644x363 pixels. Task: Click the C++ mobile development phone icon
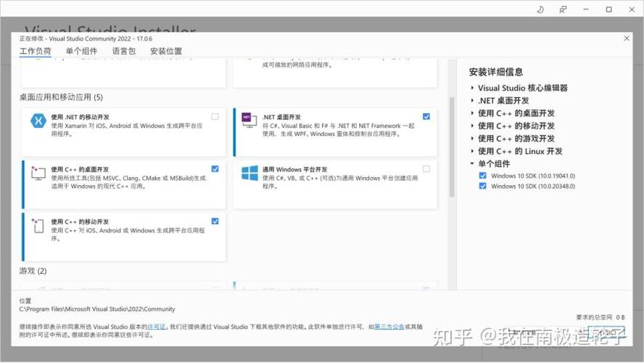point(38,225)
